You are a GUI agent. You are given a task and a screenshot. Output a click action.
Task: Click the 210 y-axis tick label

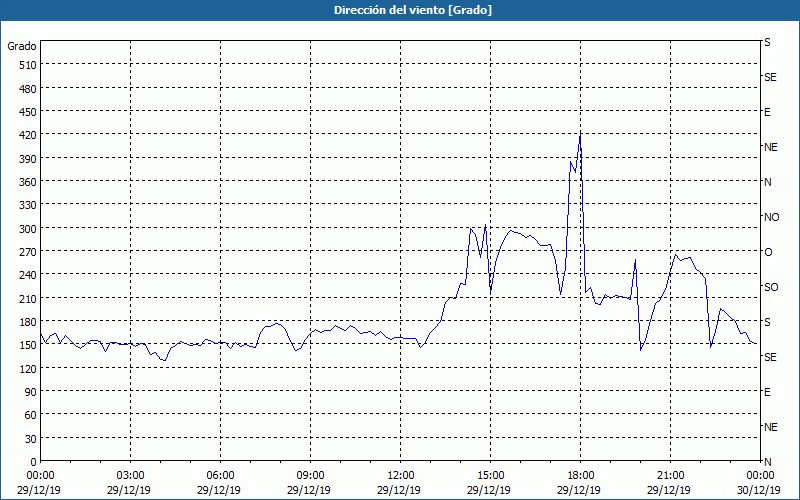[28, 298]
